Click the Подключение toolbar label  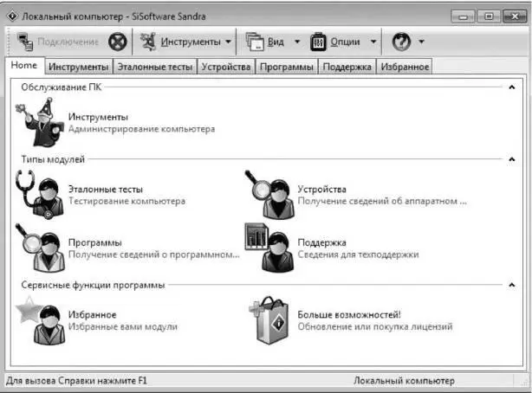pos(68,42)
